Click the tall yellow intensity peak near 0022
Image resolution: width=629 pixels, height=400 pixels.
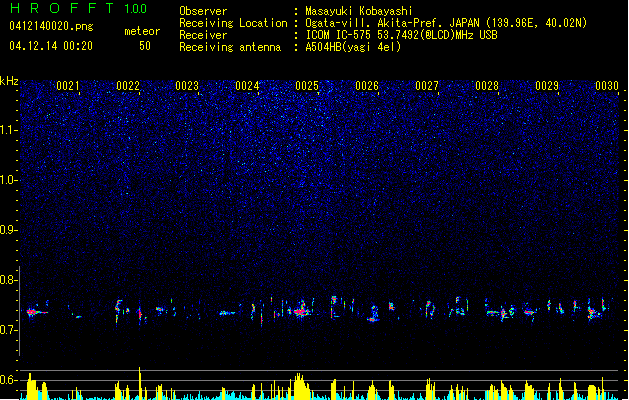tap(140, 383)
